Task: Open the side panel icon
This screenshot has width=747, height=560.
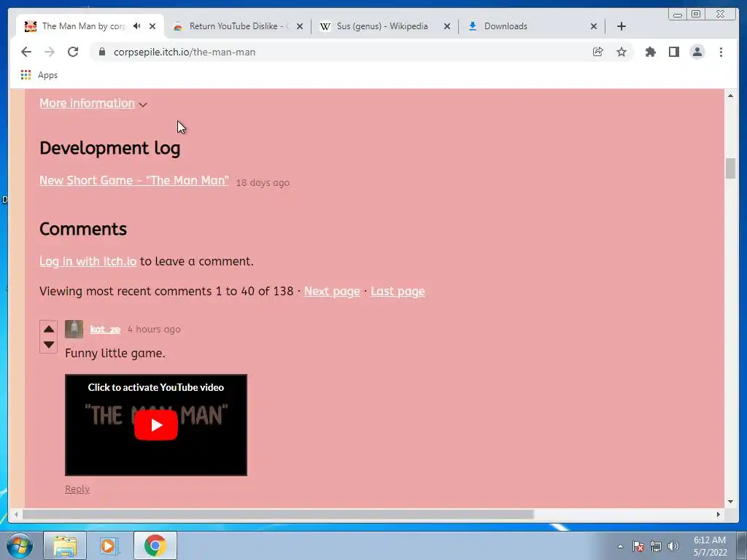Action: [x=673, y=52]
